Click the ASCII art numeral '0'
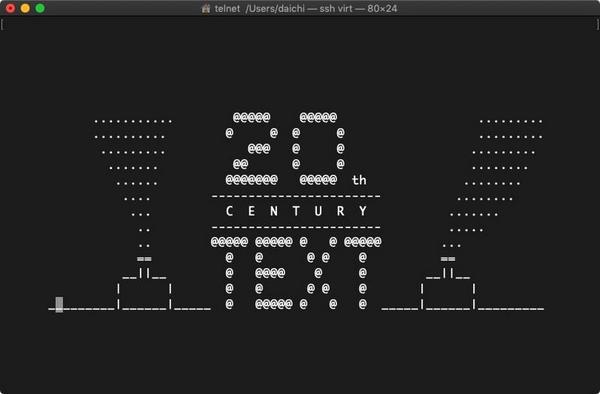 (318, 148)
